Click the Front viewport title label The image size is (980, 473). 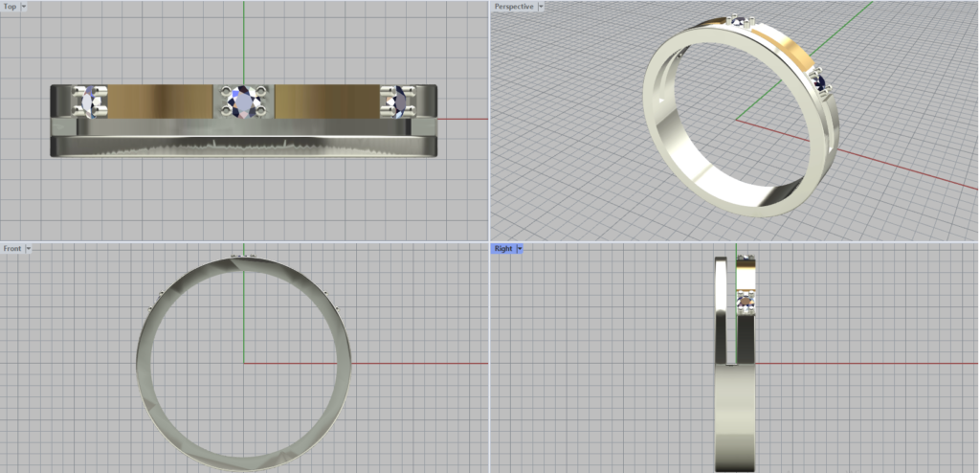12,249
